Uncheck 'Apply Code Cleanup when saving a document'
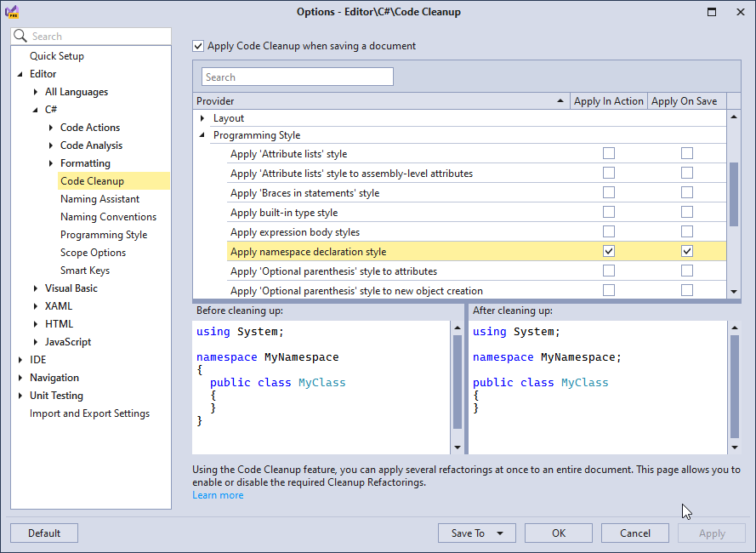The image size is (756, 553). 198,46
